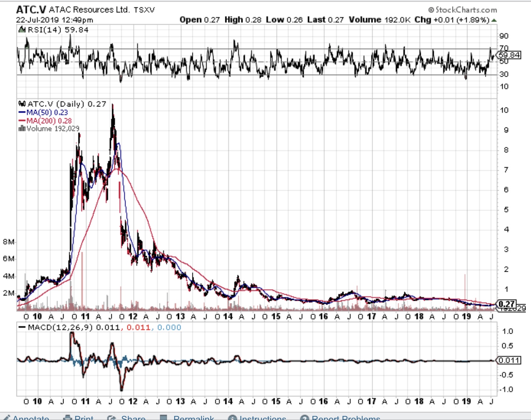Open the Annotate link
This screenshot has height=420, width=531.
tap(31, 417)
